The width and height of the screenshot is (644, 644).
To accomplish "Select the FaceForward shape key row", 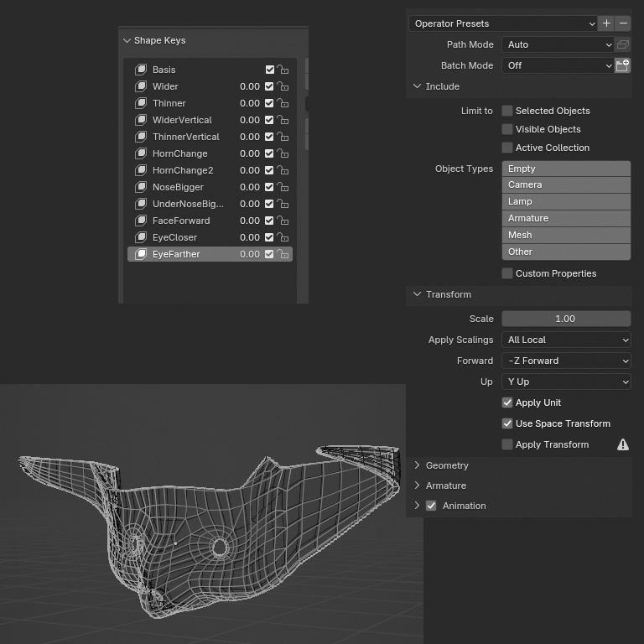I will (210, 221).
